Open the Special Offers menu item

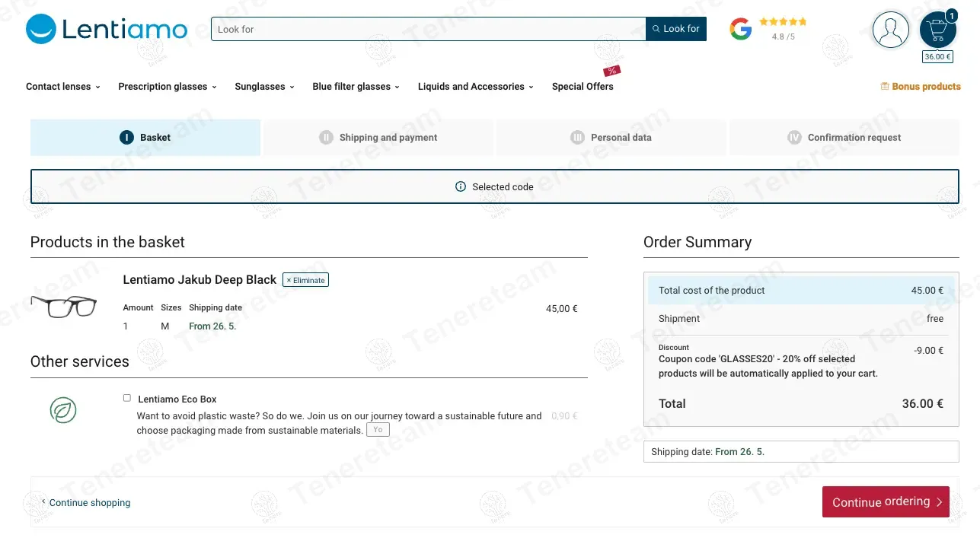coord(583,87)
